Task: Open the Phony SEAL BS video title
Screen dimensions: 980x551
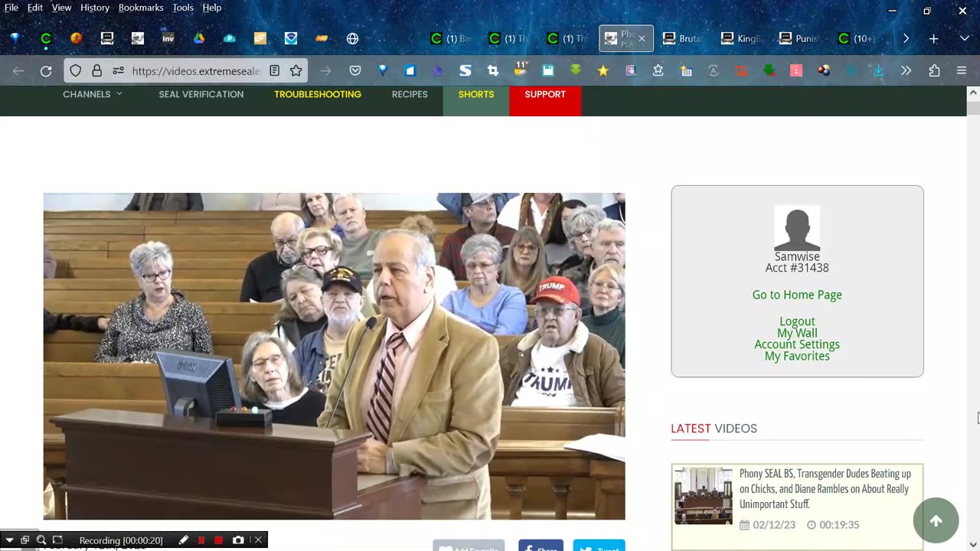Action: coord(825,489)
